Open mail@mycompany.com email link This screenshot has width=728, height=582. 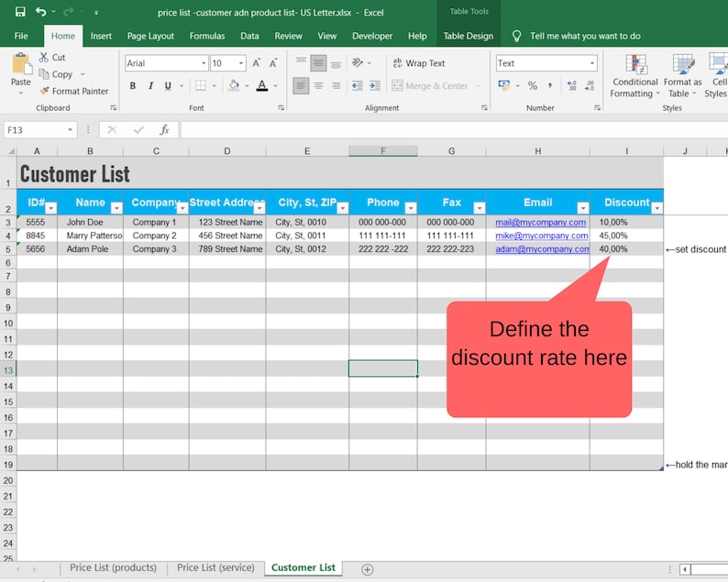coord(540,222)
